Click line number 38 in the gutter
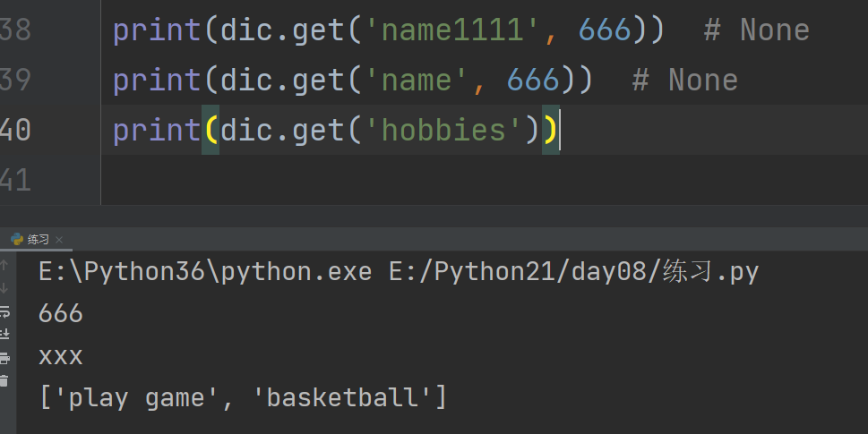Viewport: 868px width, 434px height. (x=15, y=30)
